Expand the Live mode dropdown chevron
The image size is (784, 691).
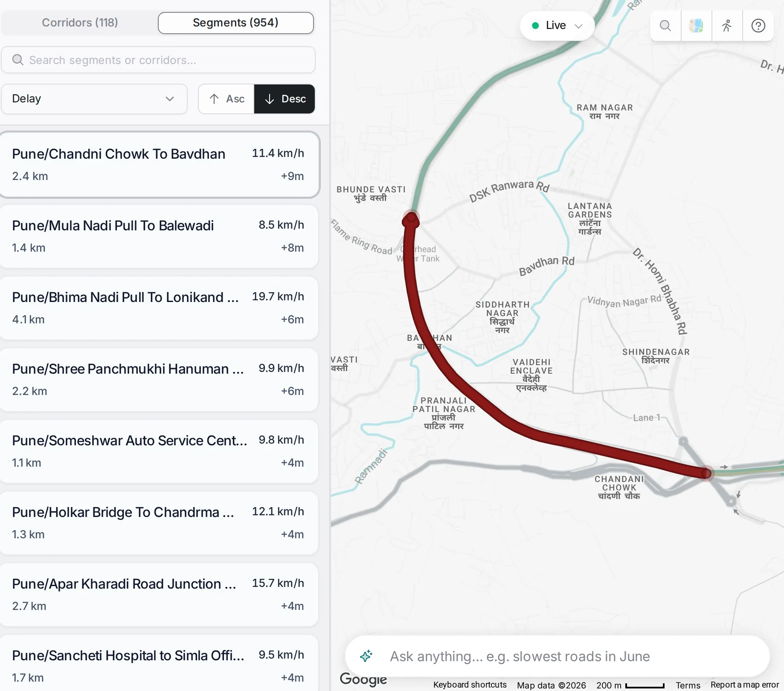pyautogui.click(x=578, y=26)
